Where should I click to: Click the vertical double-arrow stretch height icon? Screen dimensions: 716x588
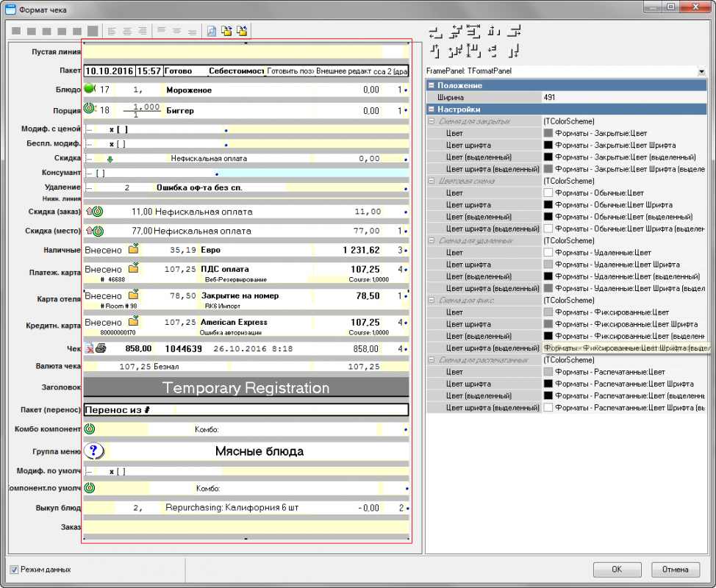click(474, 51)
